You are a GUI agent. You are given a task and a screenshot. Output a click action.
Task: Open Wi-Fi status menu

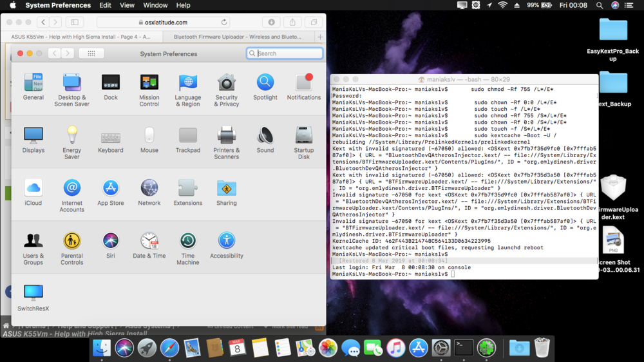(503, 5)
